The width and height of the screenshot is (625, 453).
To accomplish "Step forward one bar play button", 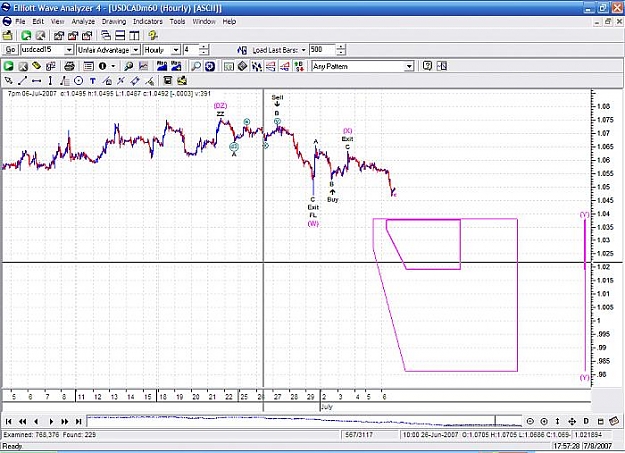I will 51,421.
